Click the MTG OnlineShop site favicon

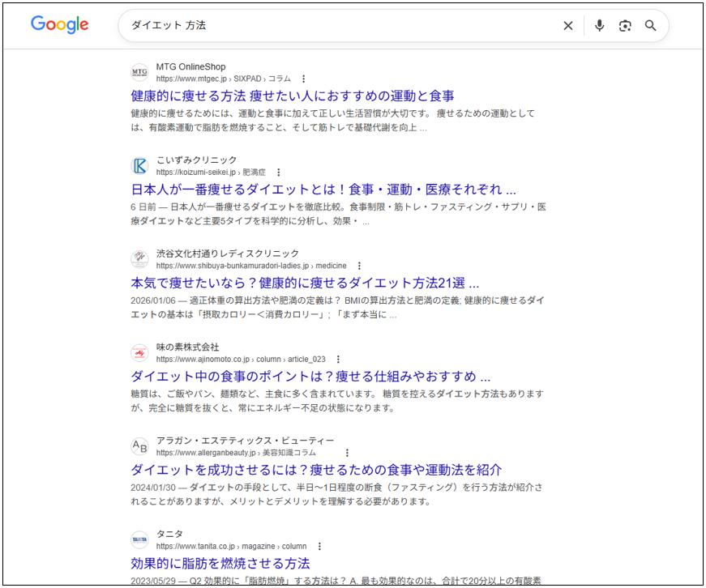[139, 72]
